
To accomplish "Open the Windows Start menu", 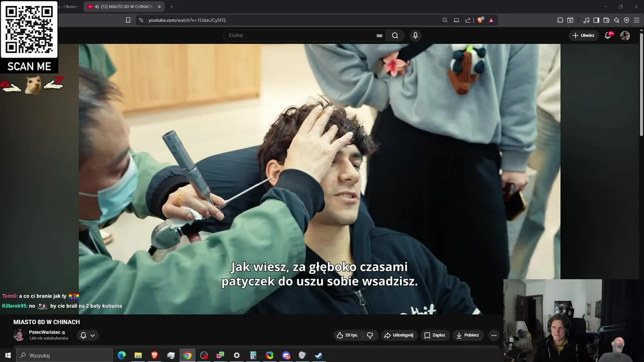I will [8, 355].
